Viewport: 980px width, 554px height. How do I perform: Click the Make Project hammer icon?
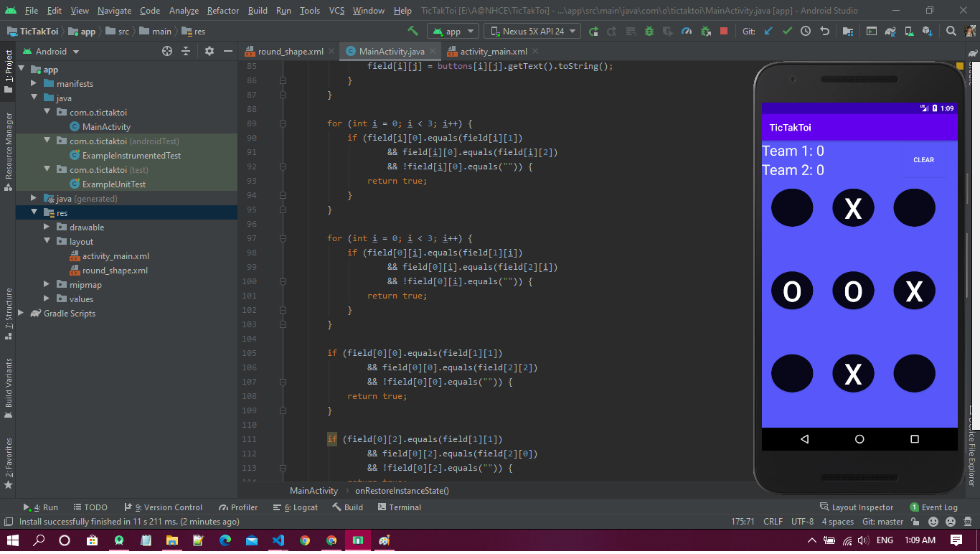point(413,31)
